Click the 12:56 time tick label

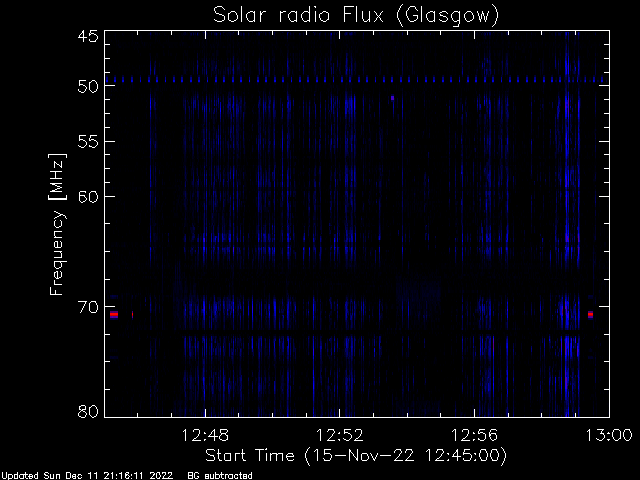click(x=474, y=435)
